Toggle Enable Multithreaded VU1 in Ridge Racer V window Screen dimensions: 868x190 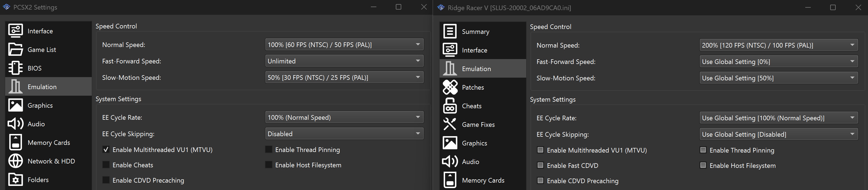click(x=540, y=150)
